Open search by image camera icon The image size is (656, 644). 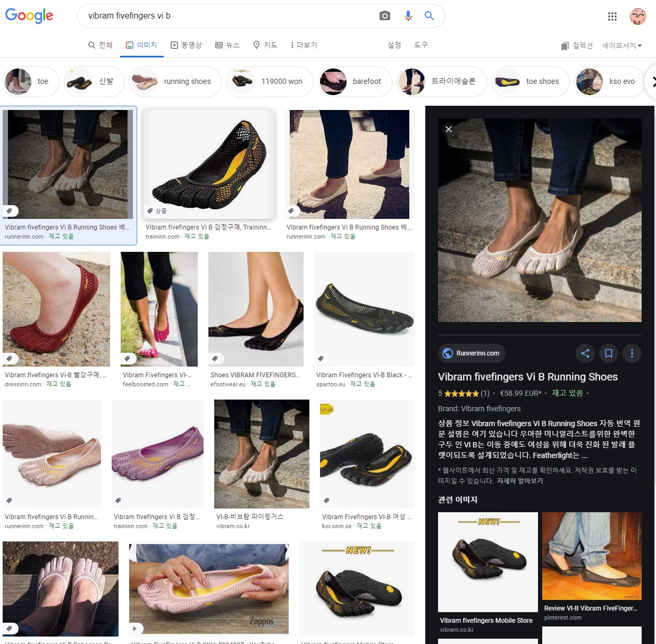(x=385, y=16)
